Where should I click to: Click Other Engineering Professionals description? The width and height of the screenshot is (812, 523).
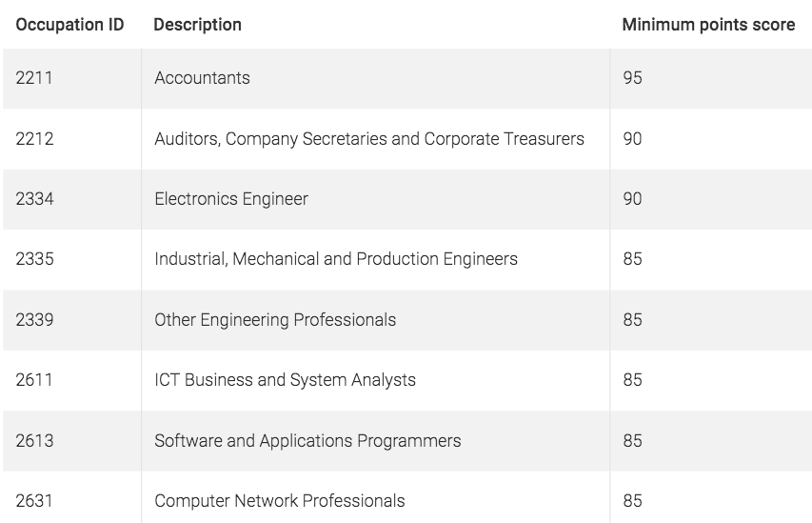pos(275,320)
